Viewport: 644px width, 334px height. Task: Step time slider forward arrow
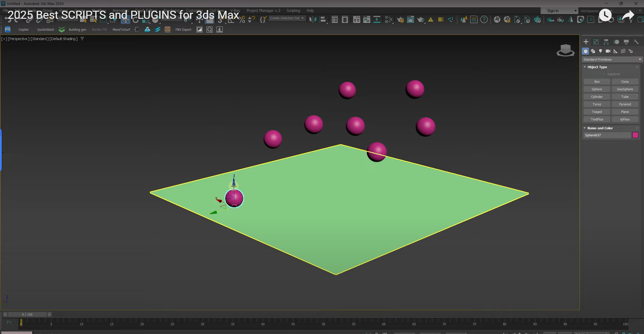click(49, 315)
